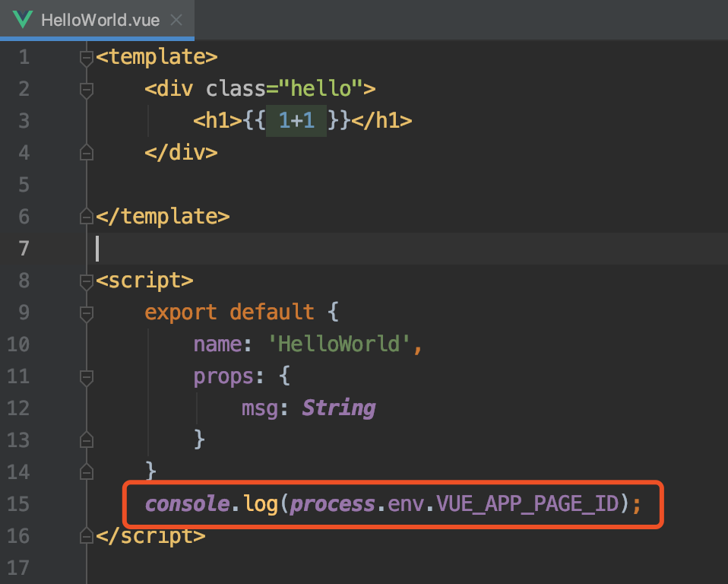Select line number 5 in the gutter
This screenshot has height=584, width=728.
coord(24,185)
